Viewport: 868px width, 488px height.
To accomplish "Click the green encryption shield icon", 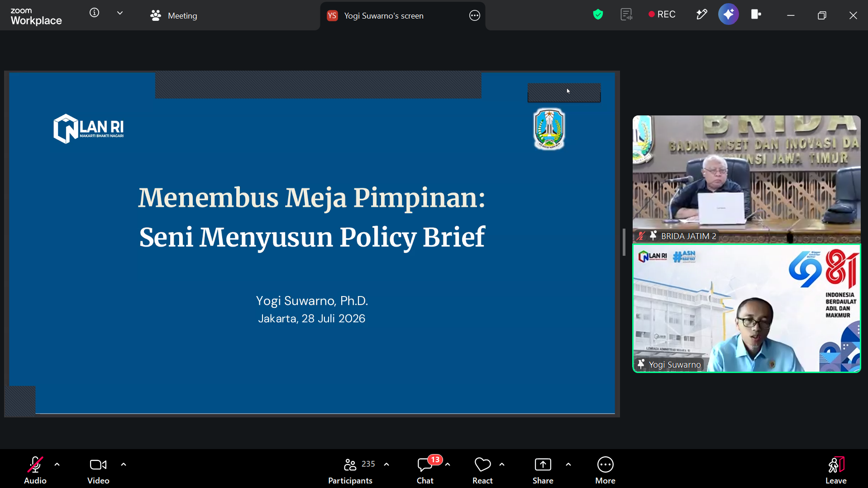I will click(598, 15).
